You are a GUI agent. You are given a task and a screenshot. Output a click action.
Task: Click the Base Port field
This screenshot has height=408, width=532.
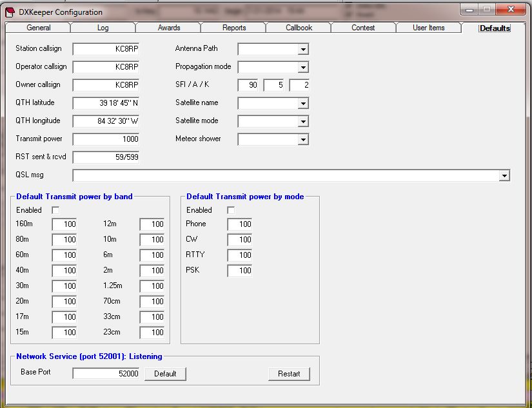[x=106, y=374]
